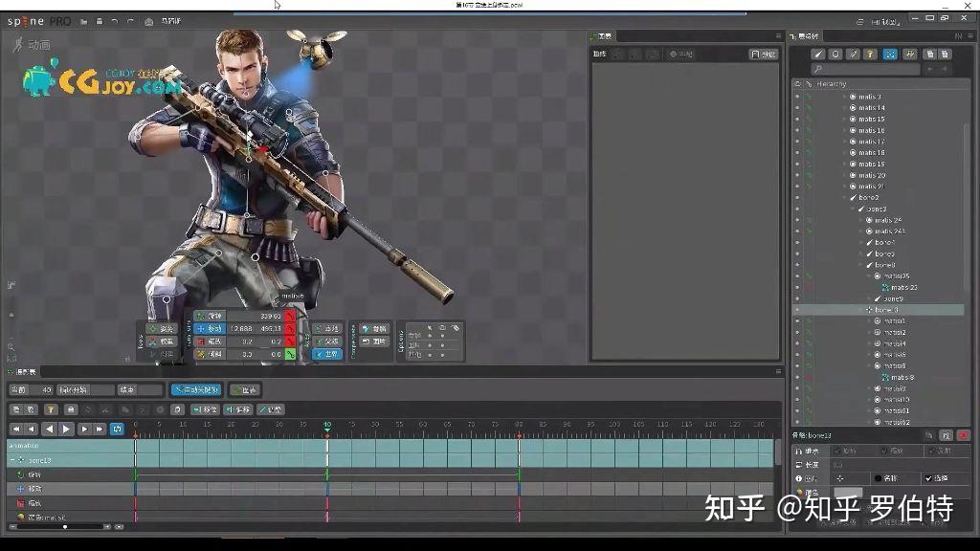Image resolution: width=980 pixels, height=551 pixels.
Task: Toggle visibility dot of bone2
Action: click(797, 197)
